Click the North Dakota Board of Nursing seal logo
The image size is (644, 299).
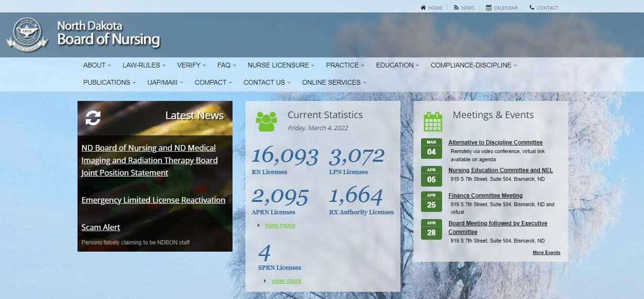27,34
